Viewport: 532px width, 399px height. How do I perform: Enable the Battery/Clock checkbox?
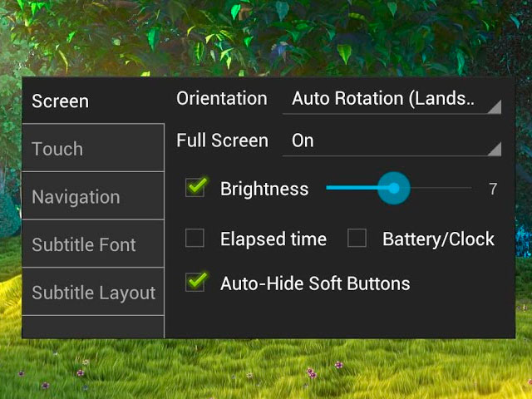357,238
